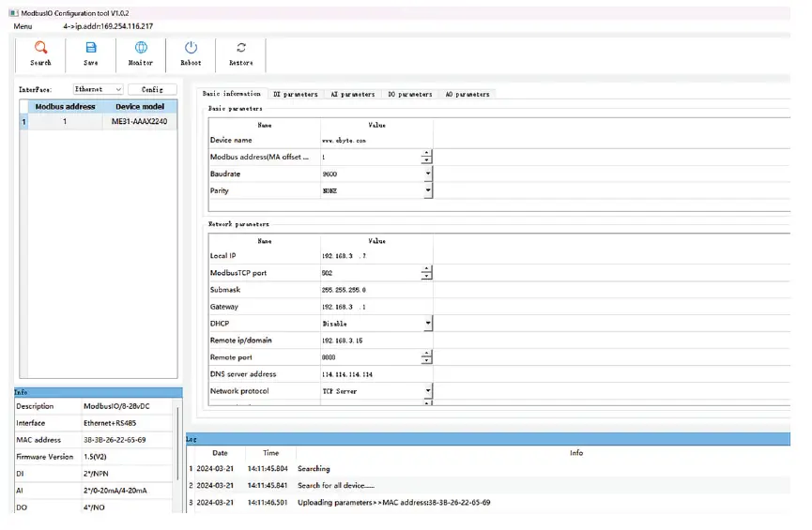This screenshot has width=812, height=530.
Task: Open the Parity NONE dropdown
Action: point(428,190)
